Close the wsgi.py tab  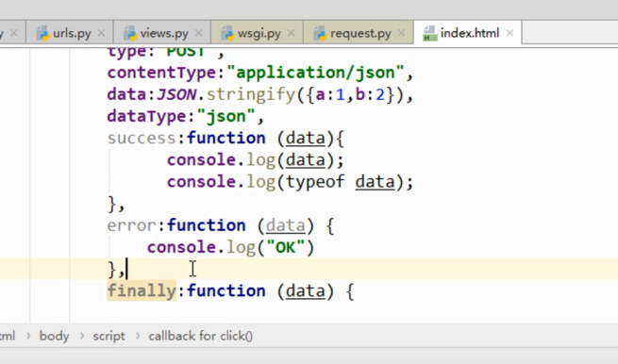[x=291, y=33]
